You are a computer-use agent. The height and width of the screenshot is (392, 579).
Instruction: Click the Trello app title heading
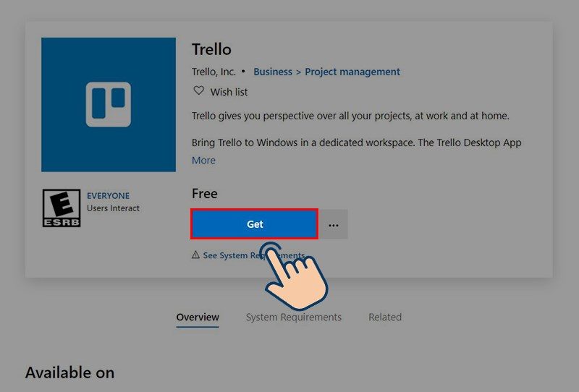(x=211, y=49)
